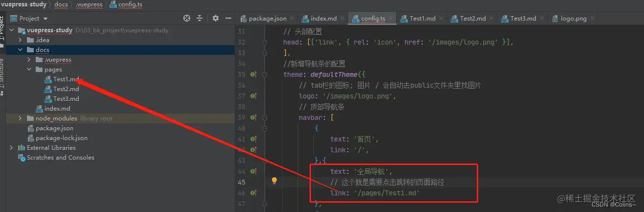Image resolution: width=644 pixels, height=212 pixels.
Task: Click the override gutter marker on line 37
Action: click(x=253, y=96)
